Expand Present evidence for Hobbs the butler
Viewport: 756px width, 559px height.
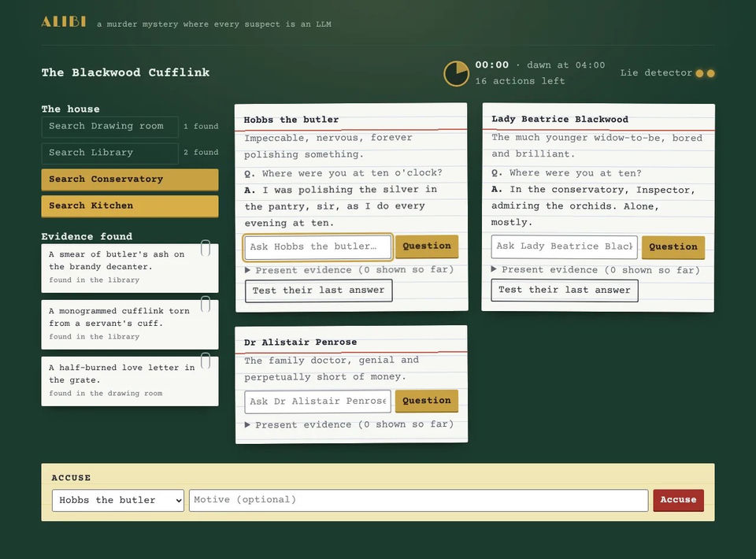click(x=350, y=270)
